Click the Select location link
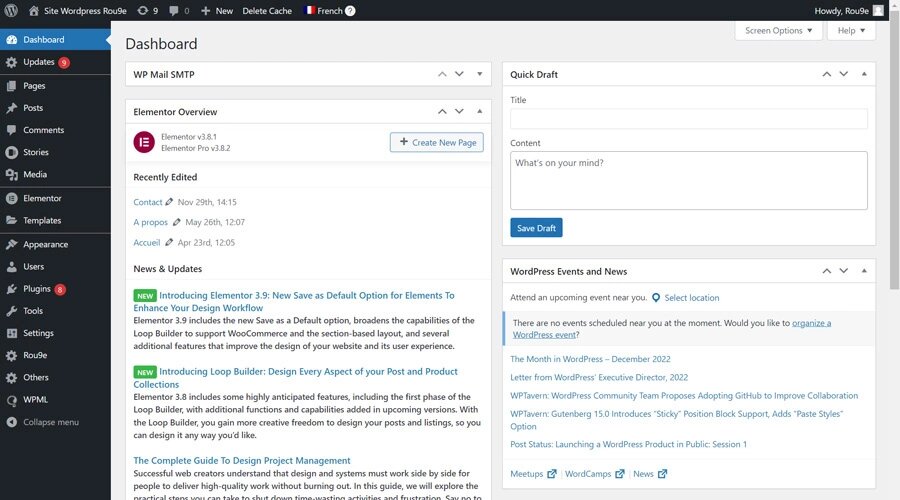Screen dimensions: 900x500 pyautogui.click(x=692, y=297)
